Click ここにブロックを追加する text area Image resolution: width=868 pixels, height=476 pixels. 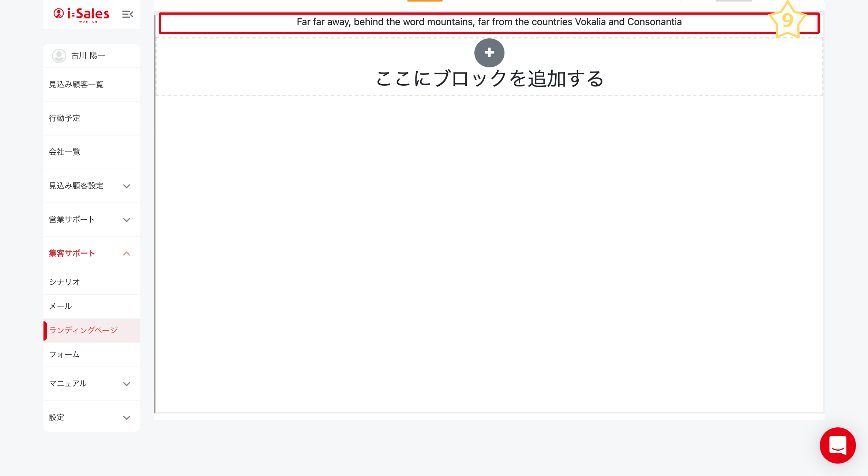(x=489, y=79)
